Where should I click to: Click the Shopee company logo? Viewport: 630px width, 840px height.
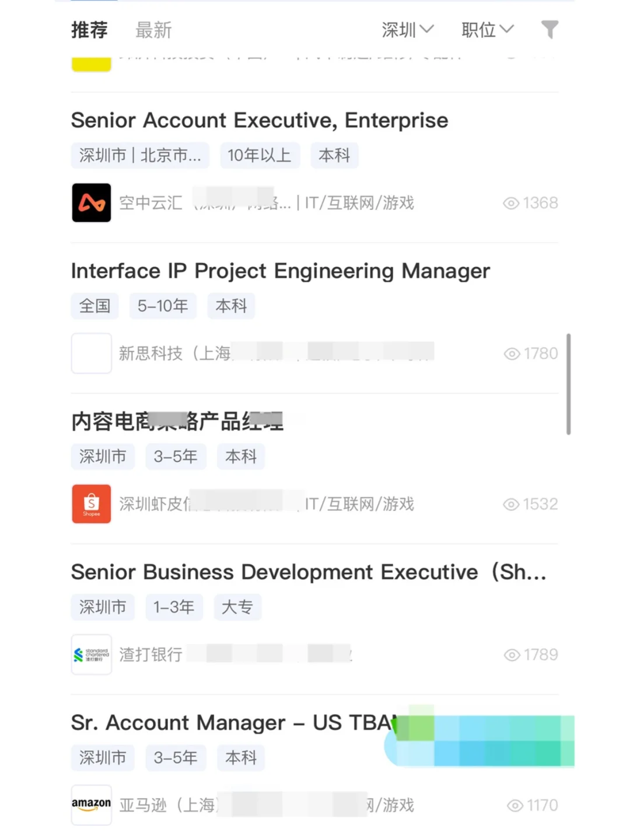(92, 503)
